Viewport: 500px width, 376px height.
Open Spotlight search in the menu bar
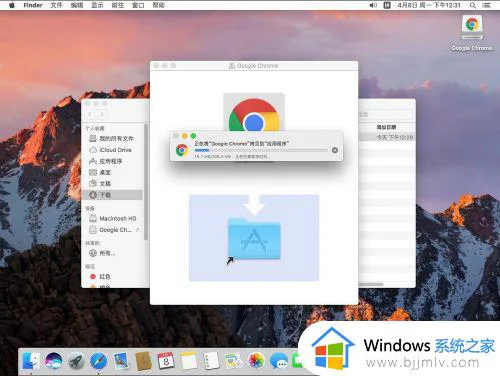(473, 5)
